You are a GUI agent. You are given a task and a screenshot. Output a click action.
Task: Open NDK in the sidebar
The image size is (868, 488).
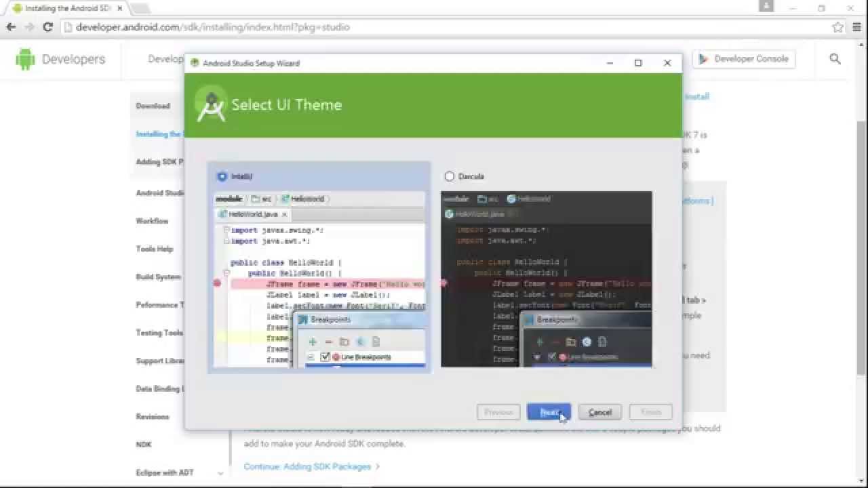144,445
